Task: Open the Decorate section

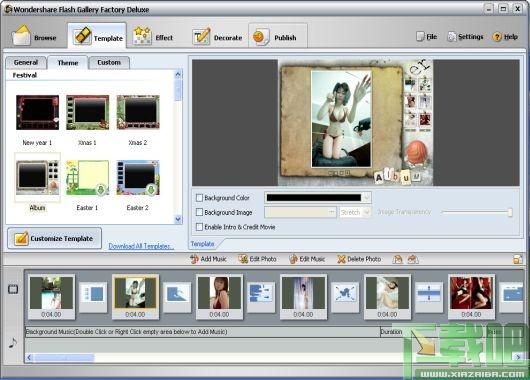Action: [x=217, y=36]
